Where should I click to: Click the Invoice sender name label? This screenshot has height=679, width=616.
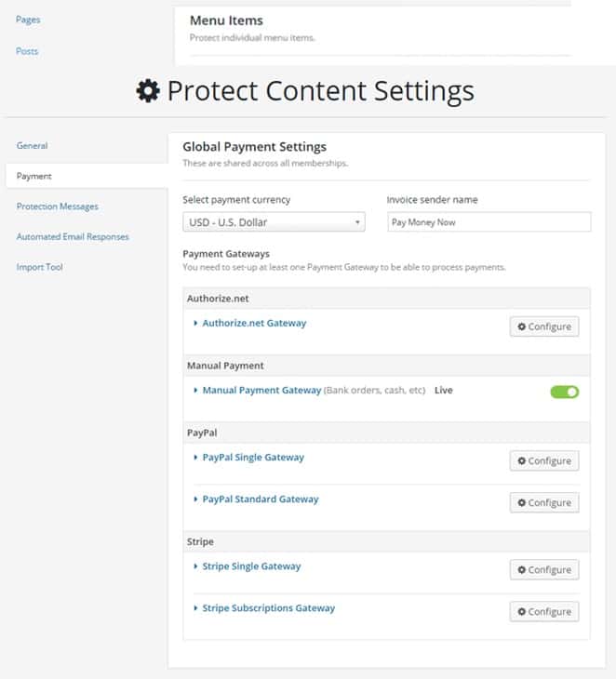[433, 200]
